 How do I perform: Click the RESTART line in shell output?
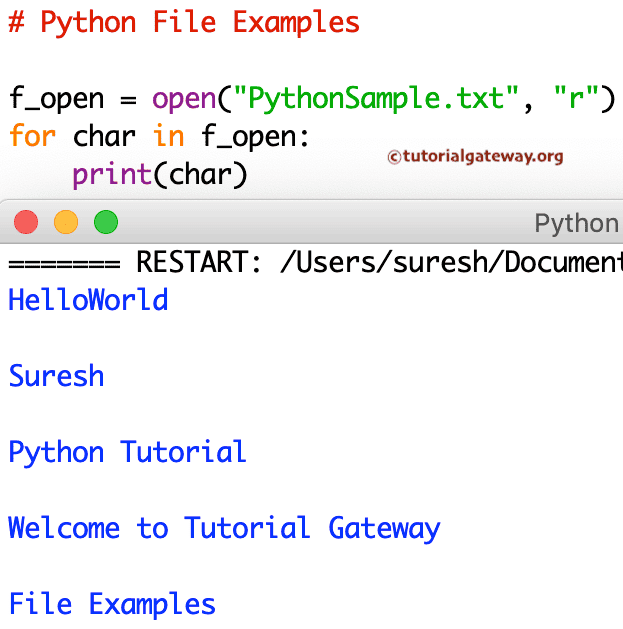click(x=315, y=262)
